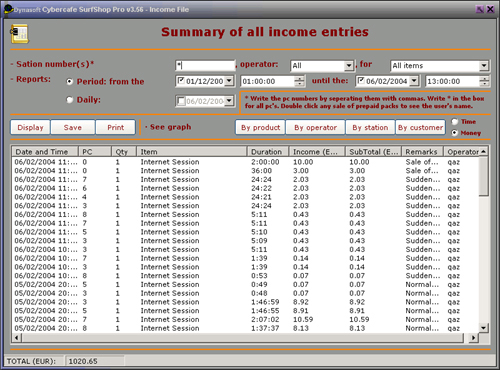Viewport: 500px width, 370px height.
Task: Click the Save button
Action: [x=73, y=127]
